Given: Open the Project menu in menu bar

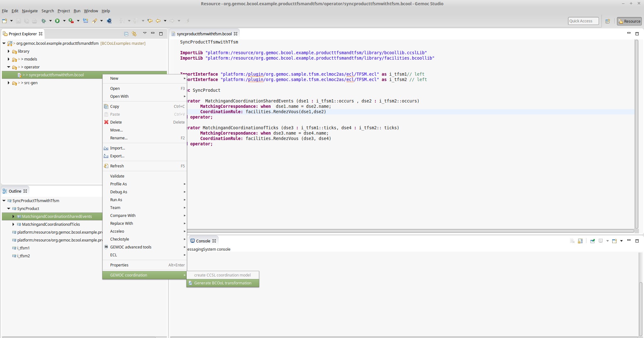Looking at the screenshot, I should click(64, 11).
